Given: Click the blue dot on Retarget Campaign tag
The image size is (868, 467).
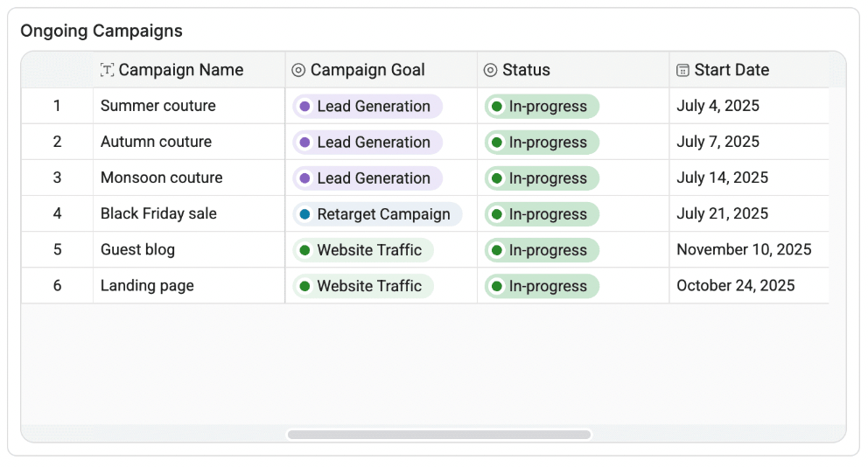Looking at the screenshot, I should tap(304, 214).
